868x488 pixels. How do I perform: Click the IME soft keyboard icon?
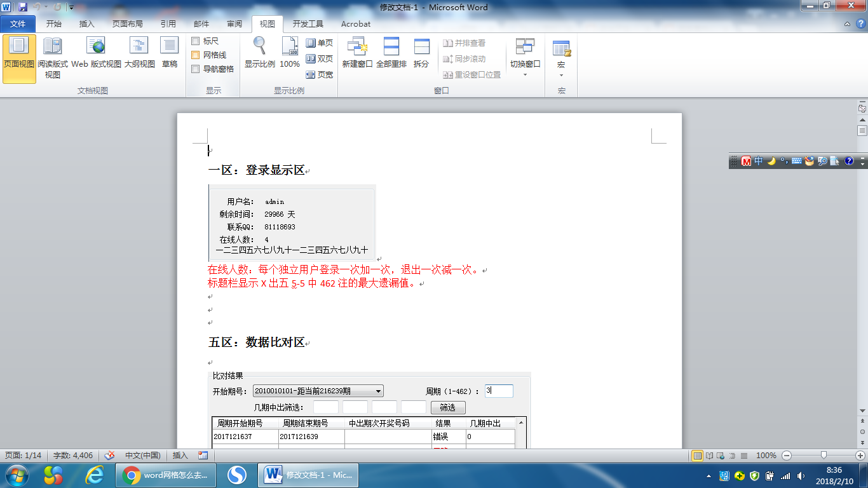tap(797, 161)
